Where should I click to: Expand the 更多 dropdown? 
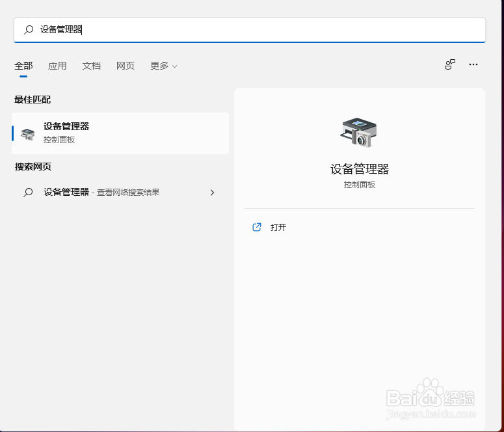(164, 66)
